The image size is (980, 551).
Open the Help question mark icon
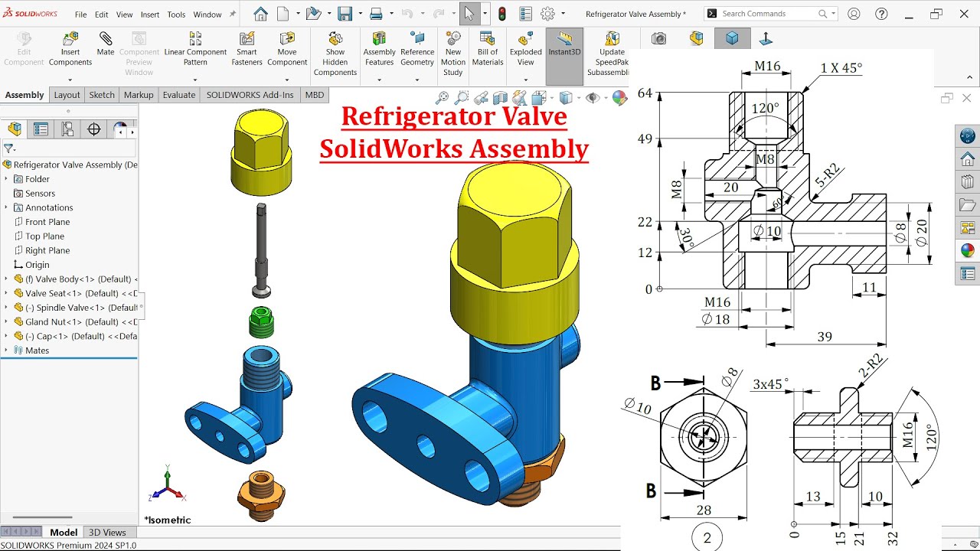(x=882, y=14)
